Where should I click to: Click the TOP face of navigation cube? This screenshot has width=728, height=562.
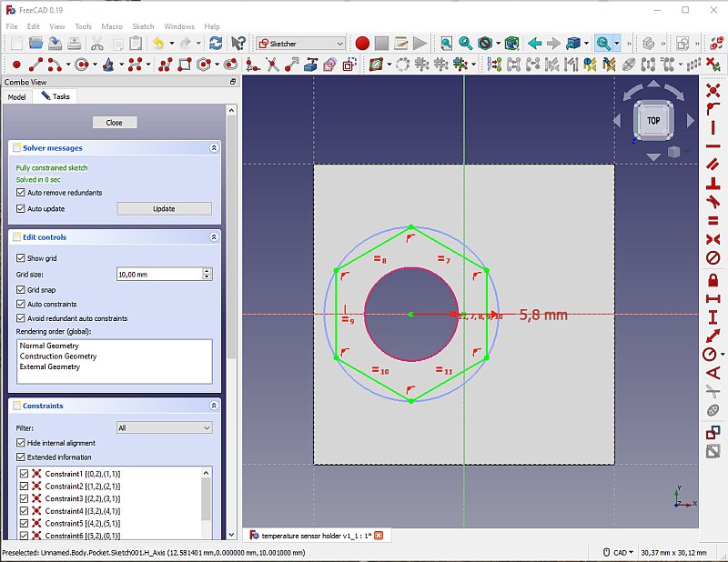tap(653, 121)
